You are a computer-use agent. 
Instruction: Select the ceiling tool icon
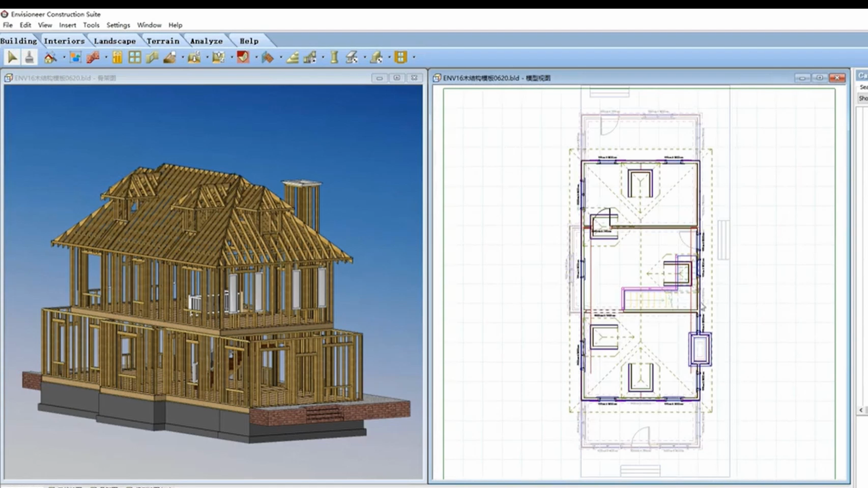pyautogui.click(x=218, y=57)
